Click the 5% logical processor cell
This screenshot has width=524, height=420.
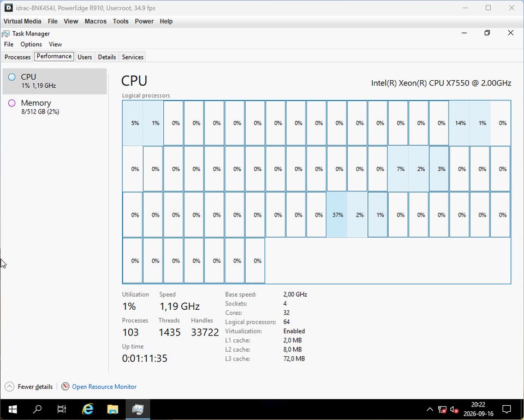tap(133, 123)
